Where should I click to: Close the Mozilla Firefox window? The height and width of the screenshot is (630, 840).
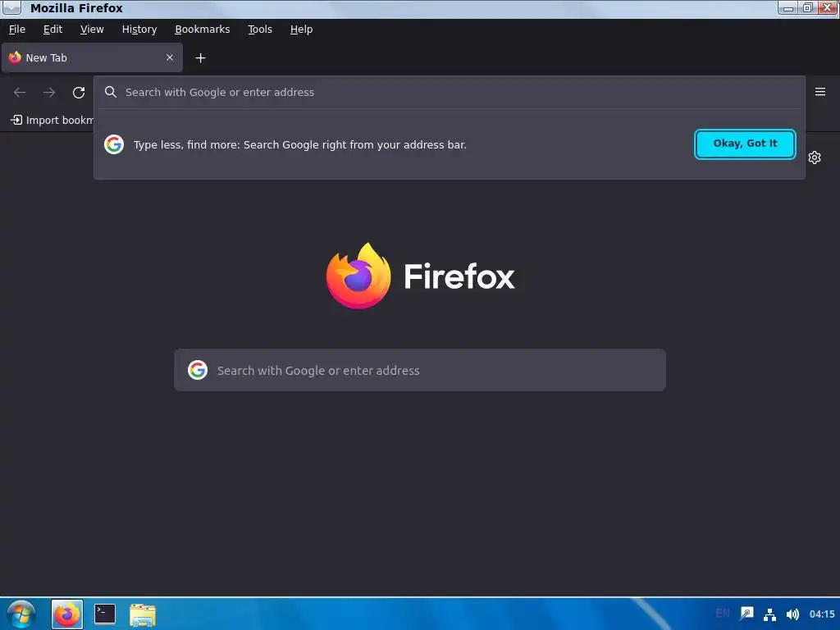point(828,7)
